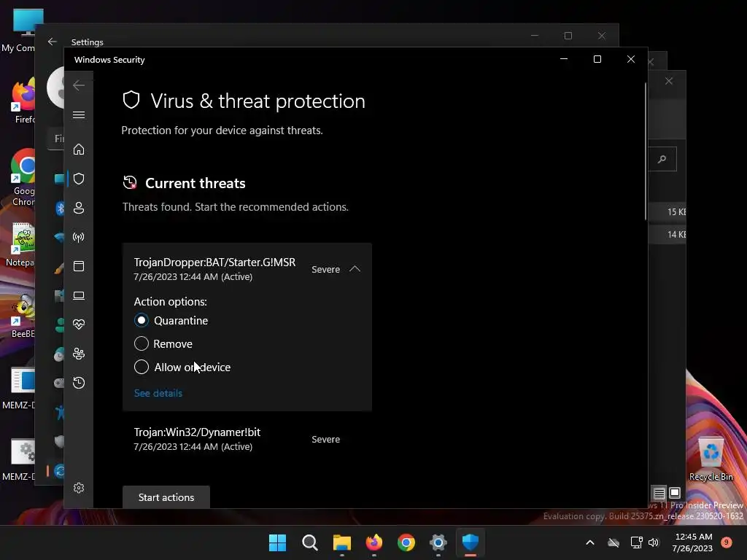Viewport: 747px width, 560px height.
Task: Open taskbar Search
Action: tap(309, 542)
